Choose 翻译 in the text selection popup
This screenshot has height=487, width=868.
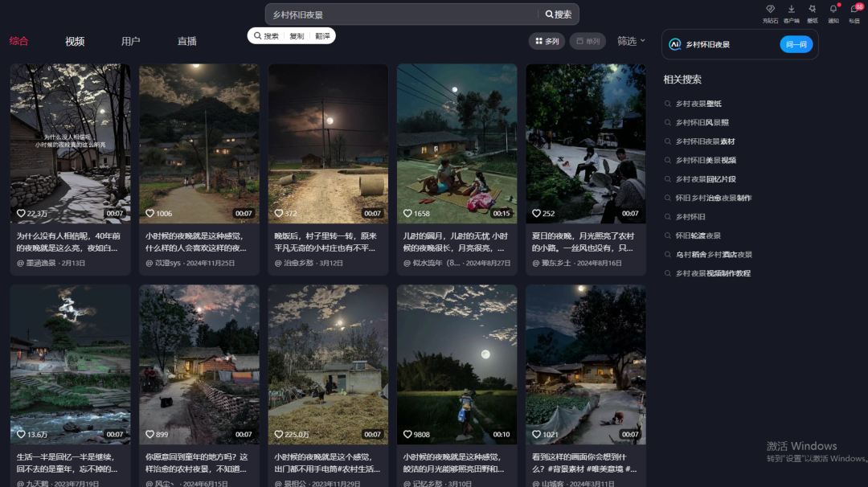point(322,36)
